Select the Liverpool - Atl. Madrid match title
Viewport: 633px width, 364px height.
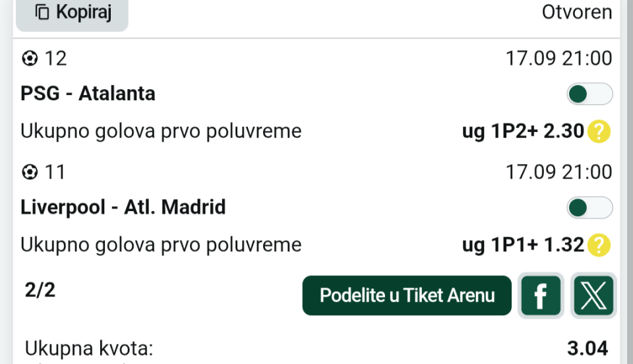(123, 208)
